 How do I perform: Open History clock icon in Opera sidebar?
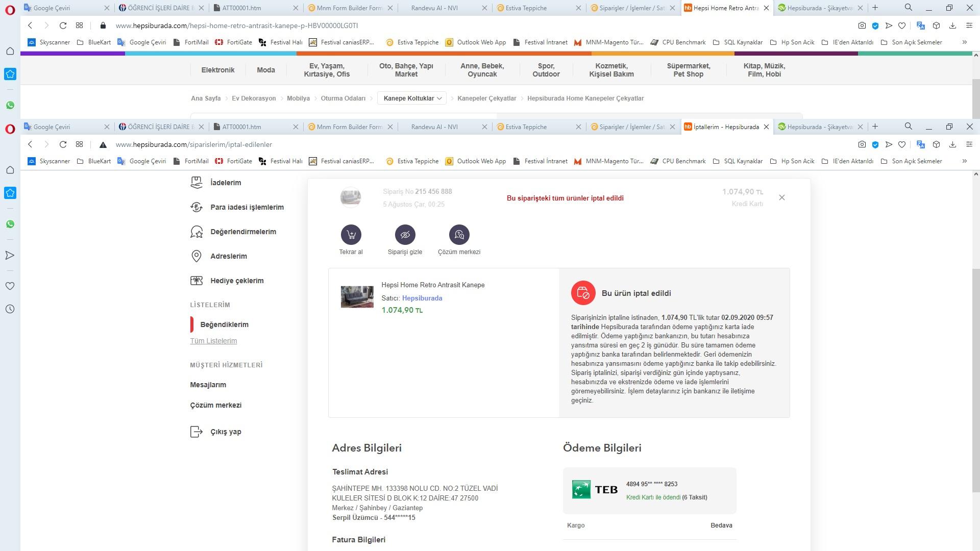(x=10, y=309)
